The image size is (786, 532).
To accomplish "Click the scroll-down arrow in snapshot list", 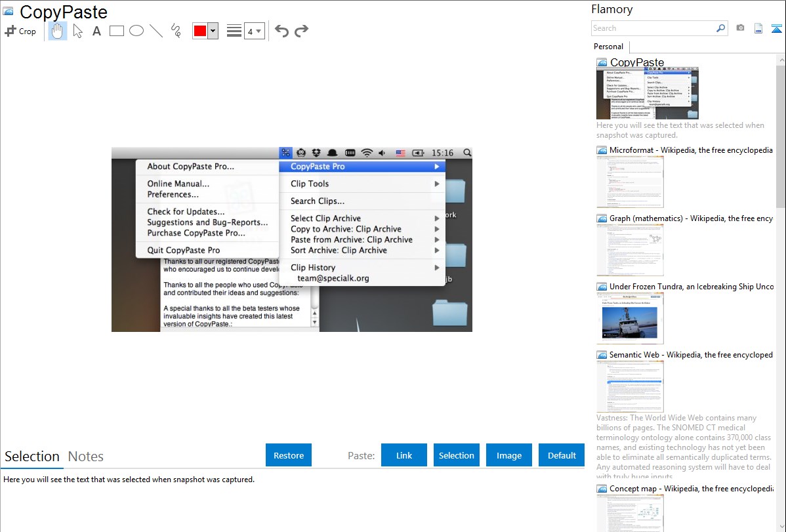I will point(781,527).
